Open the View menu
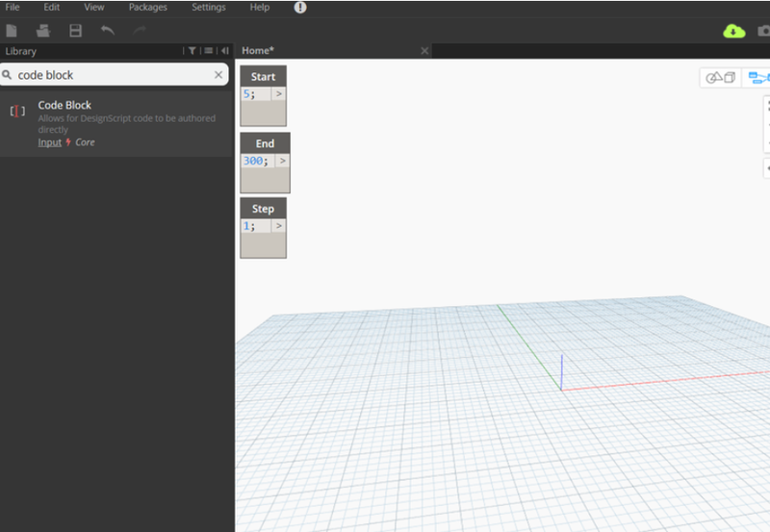This screenshot has width=770, height=532. pos(93,8)
